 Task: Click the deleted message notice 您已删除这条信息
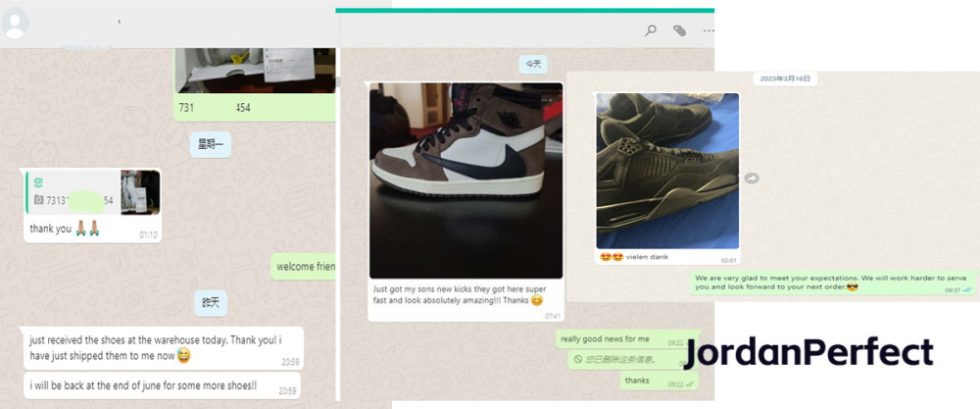(x=627, y=359)
